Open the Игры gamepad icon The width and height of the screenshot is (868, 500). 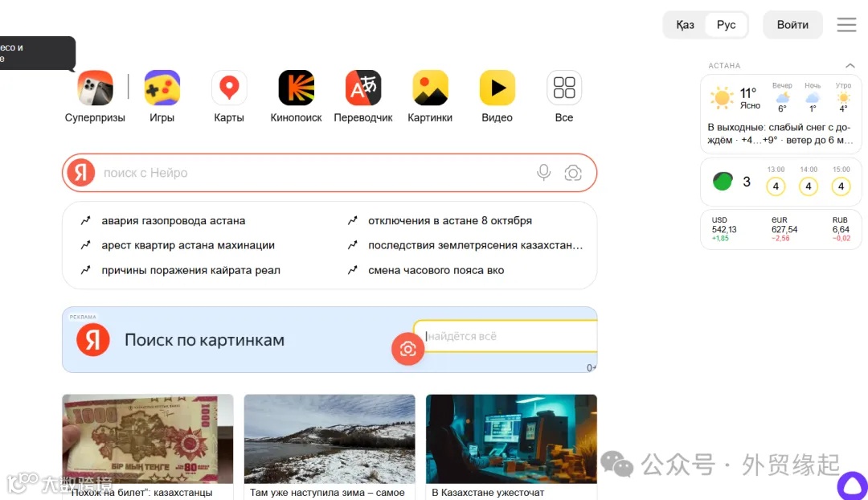point(162,88)
